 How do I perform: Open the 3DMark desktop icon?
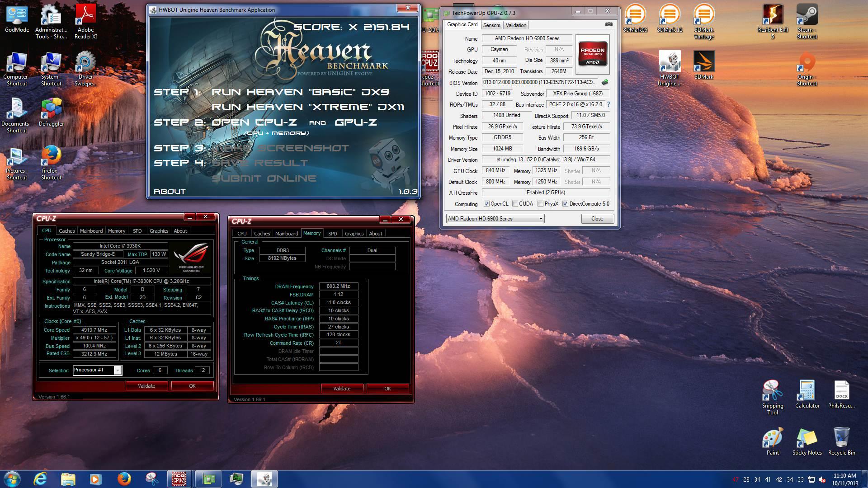[704, 66]
